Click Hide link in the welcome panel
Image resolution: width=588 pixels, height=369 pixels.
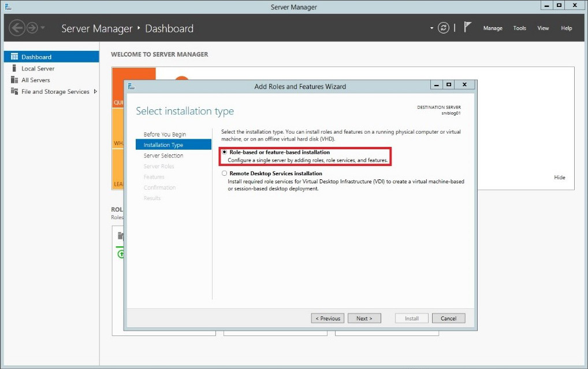tap(560, 177)
